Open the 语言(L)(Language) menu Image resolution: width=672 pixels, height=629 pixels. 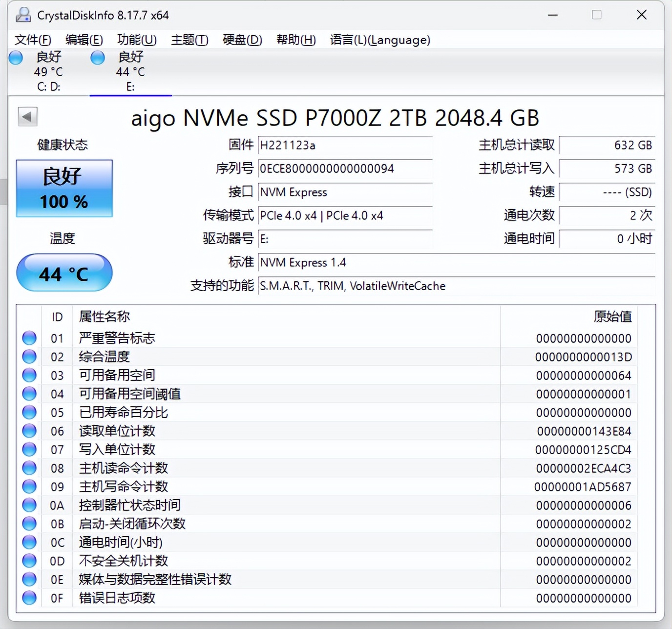tap(380, 40)
